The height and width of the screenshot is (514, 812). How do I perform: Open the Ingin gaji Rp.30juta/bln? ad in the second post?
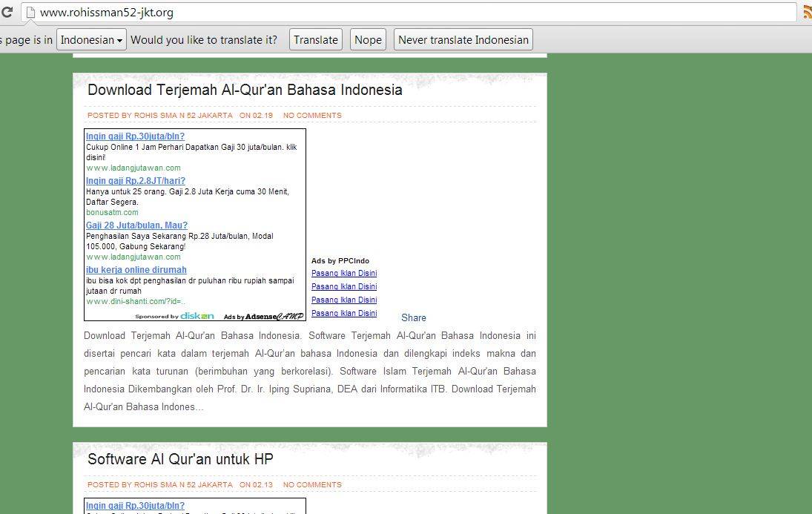tap(135, 506)
